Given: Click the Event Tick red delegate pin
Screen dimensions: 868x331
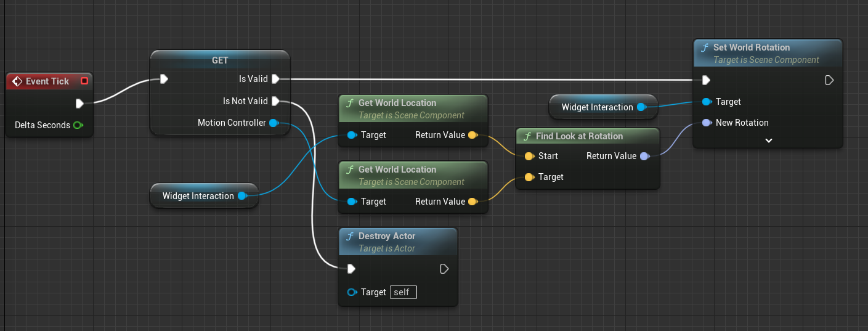Looking at the screenshot, I should tap(84, 81).
